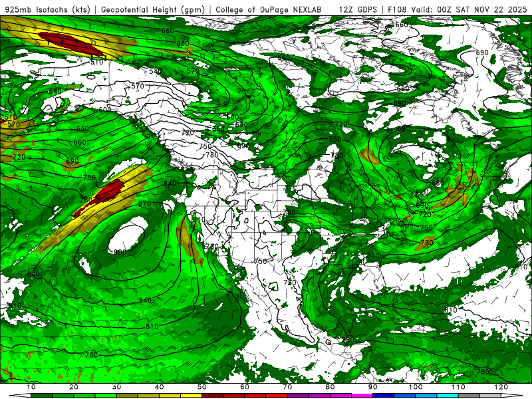This screenshot has height=399, width=532.
Task: Click the '30' value on the color scale
Action: point(116,387)
